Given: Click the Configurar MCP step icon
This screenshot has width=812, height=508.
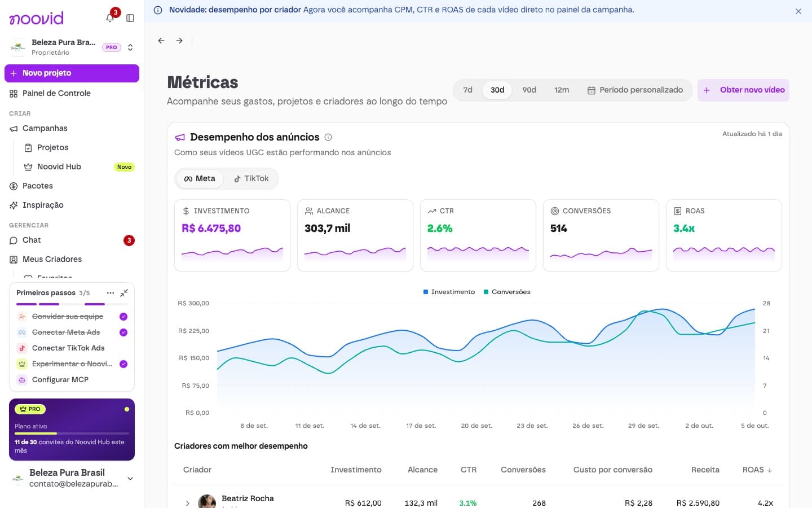Looking at the screenshot, I should click(x=22, y=380).
